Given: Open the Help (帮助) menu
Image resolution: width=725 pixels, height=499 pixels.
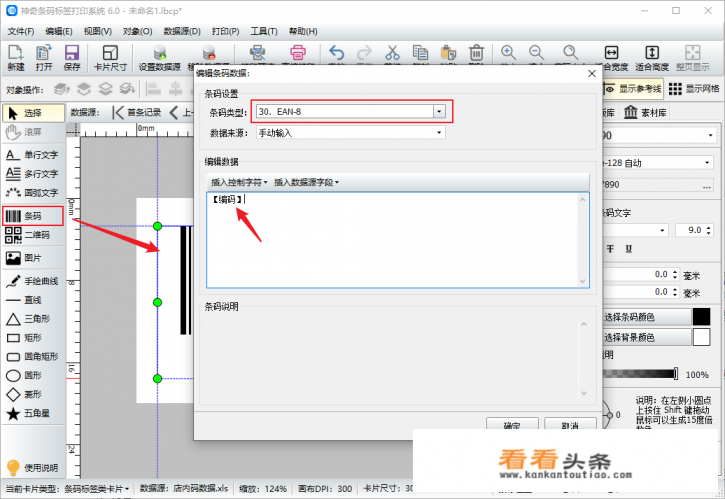Looking at the screenshot, I should (303, 31).
